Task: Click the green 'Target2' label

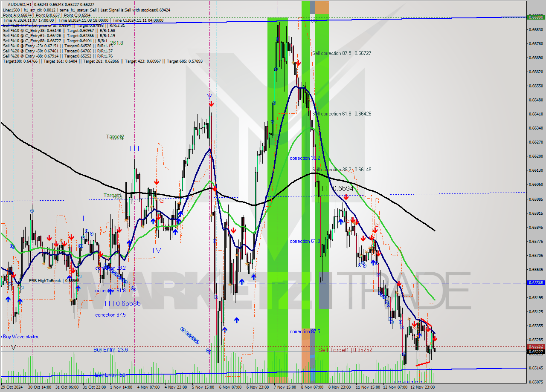Action: [115, 137]
